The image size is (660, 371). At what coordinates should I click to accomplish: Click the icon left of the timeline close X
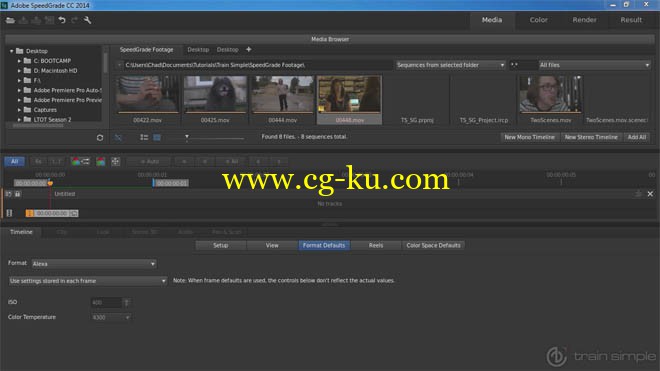coord(639,194)
